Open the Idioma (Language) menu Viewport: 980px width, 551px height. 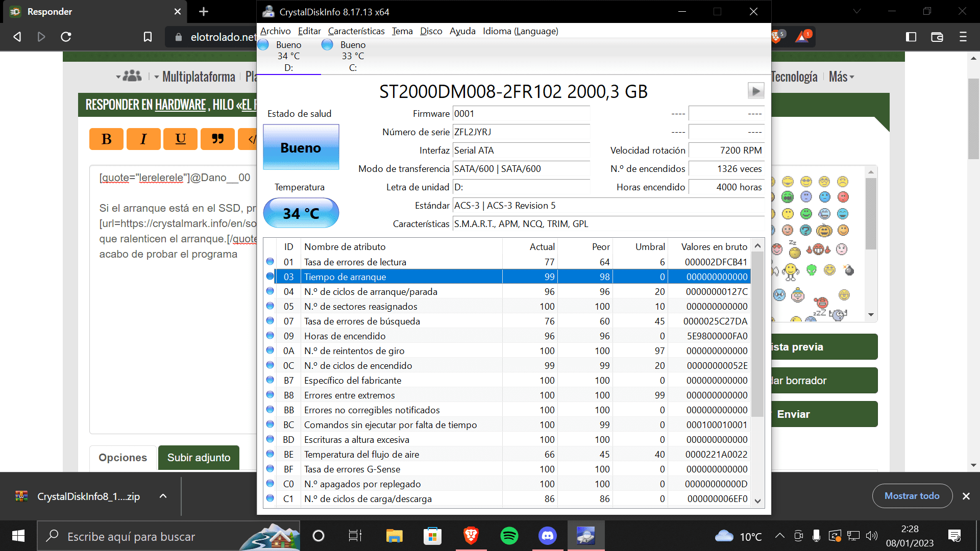(x=521, y=31)
